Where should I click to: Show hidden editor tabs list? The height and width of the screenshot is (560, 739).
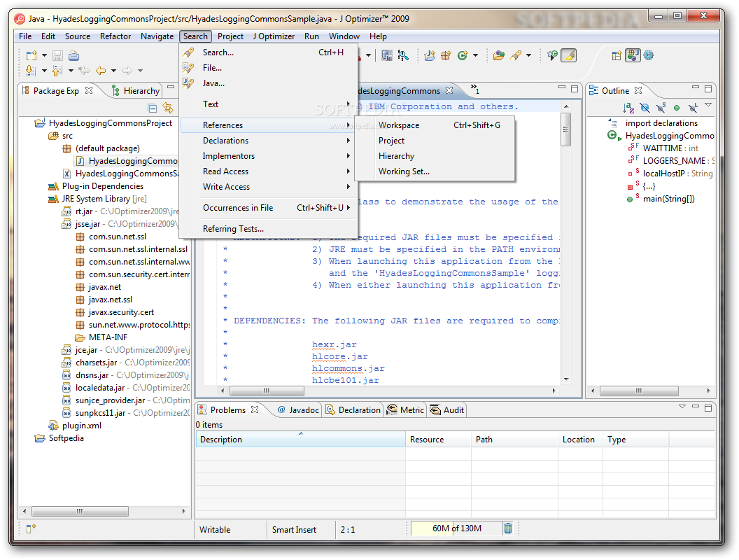tap(474, 89)
